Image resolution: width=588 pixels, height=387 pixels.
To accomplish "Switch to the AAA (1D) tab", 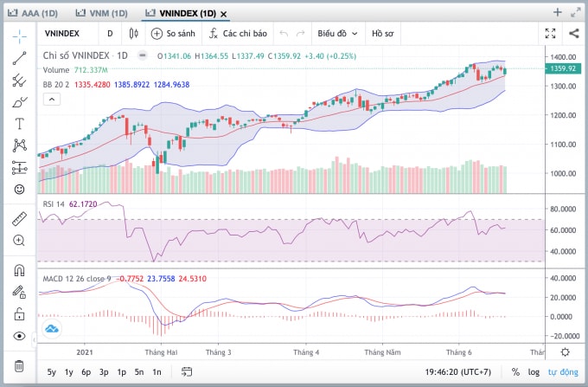I will point(33,14).
